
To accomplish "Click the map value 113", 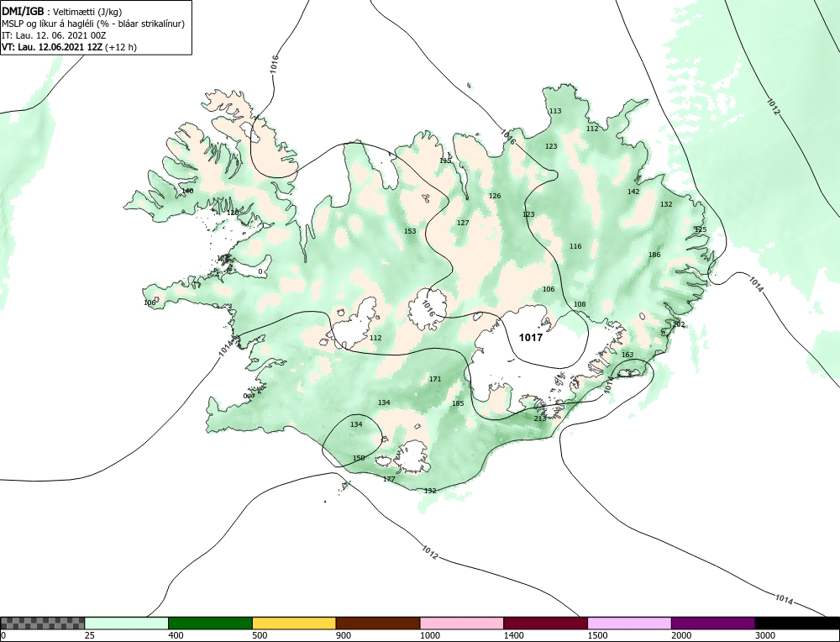I will [555, 112].
